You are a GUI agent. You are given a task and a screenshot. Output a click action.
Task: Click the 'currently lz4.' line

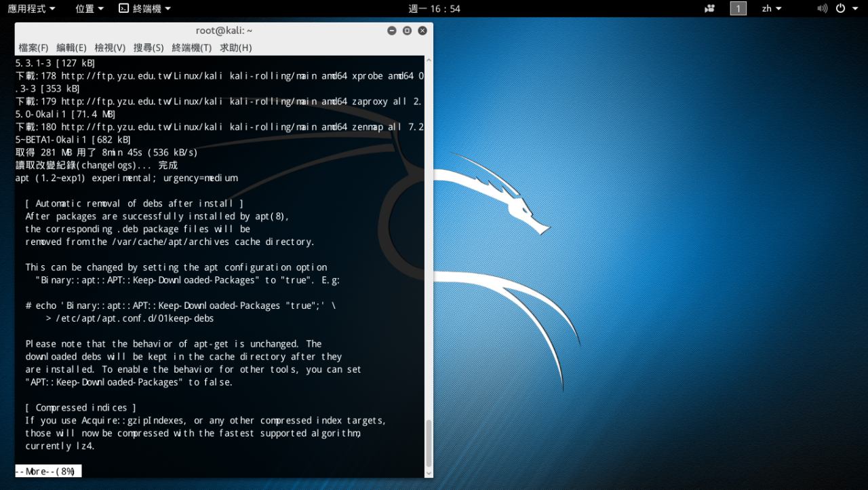60,447
